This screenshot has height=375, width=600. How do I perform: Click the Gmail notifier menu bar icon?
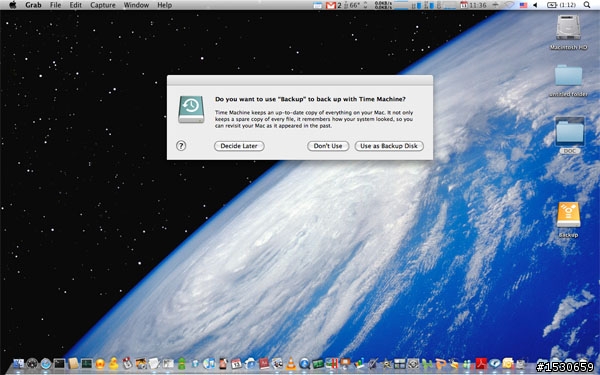[331, 5]
